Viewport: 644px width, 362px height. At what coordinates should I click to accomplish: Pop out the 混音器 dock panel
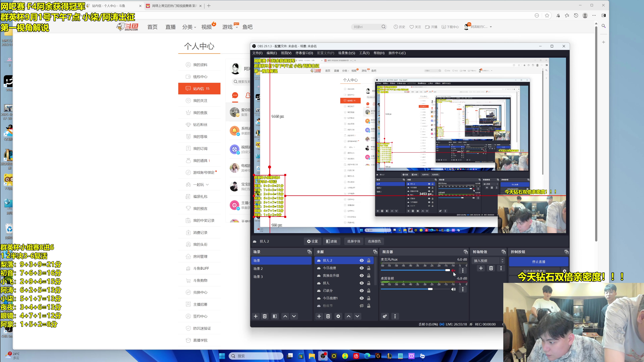tap(466, 252)
